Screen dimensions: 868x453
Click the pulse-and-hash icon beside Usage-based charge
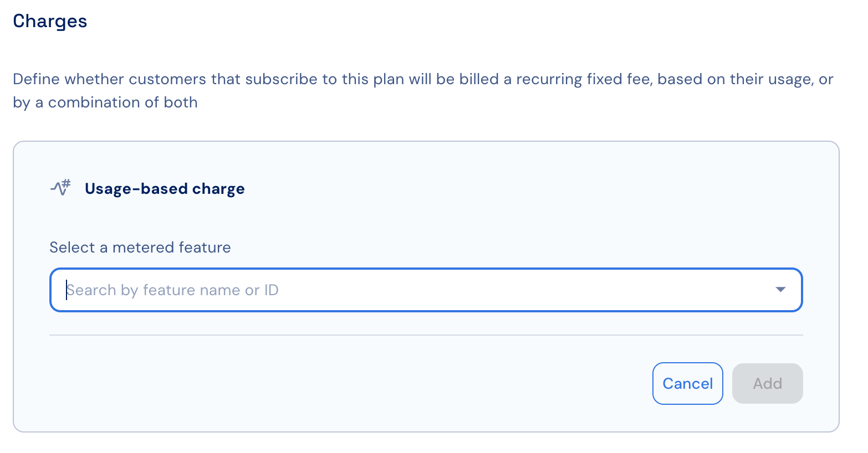click(x=60, y=188)
